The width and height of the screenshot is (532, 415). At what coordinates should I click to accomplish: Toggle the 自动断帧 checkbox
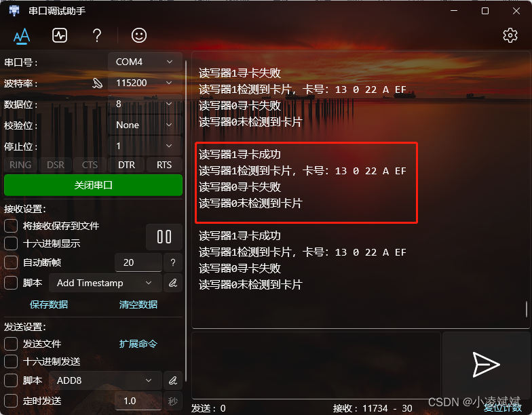click(x=11, y=262)
